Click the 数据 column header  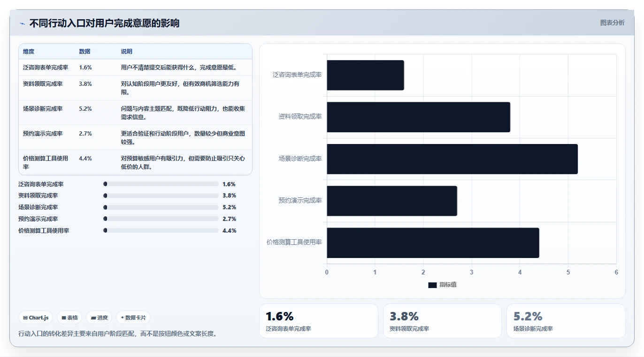coord(85,52)
